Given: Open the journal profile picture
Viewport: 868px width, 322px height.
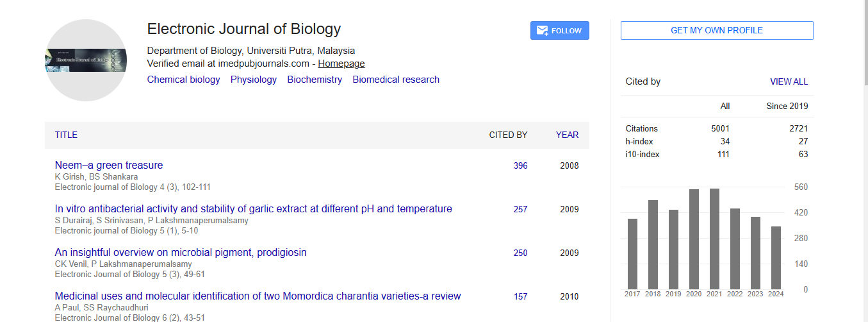Looking at the screenshot, I should 86,60.
